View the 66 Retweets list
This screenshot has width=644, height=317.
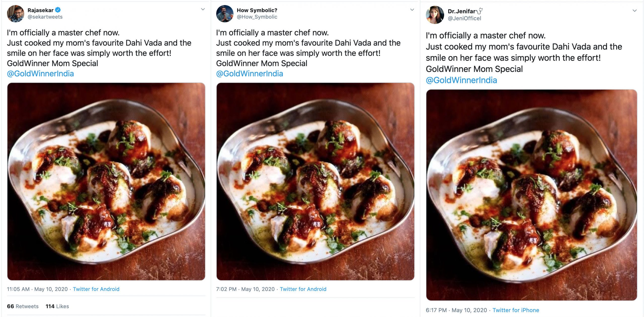[x=23, y=306]
